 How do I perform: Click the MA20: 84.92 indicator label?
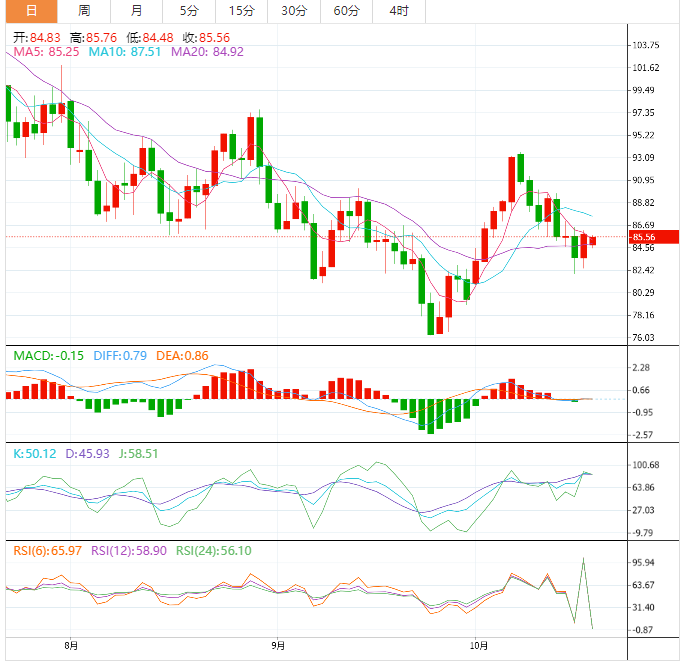click(207, 52)
